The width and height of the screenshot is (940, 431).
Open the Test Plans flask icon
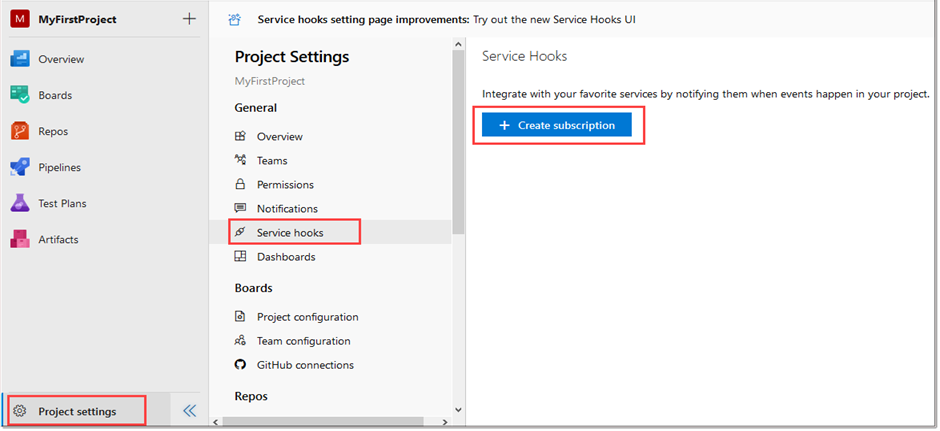[x=20, y=203]
